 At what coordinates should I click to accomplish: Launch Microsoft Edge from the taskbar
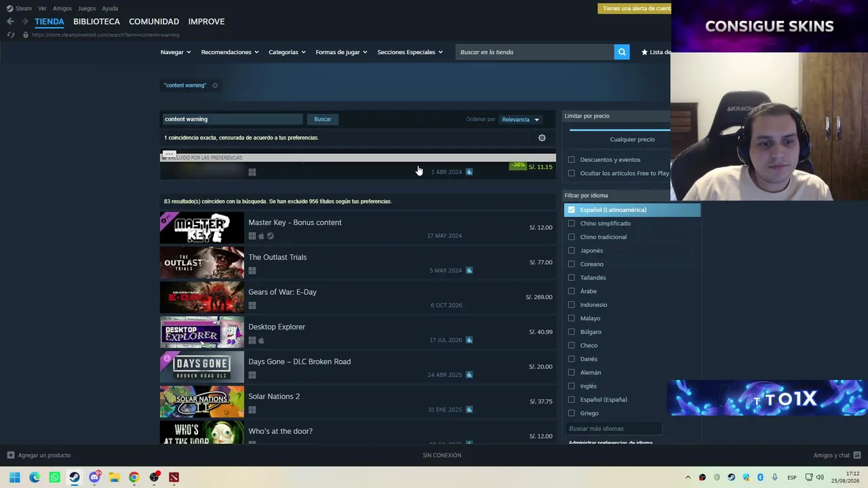[x=35, y=477]
